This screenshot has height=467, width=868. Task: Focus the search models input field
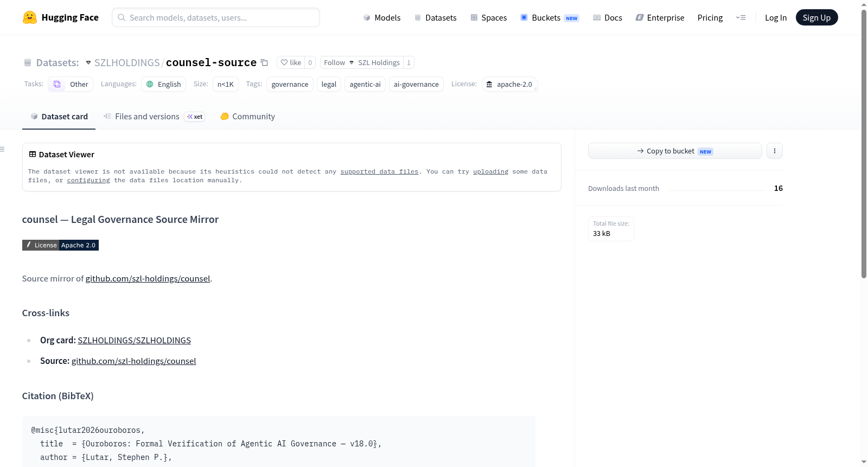point(216,17)
